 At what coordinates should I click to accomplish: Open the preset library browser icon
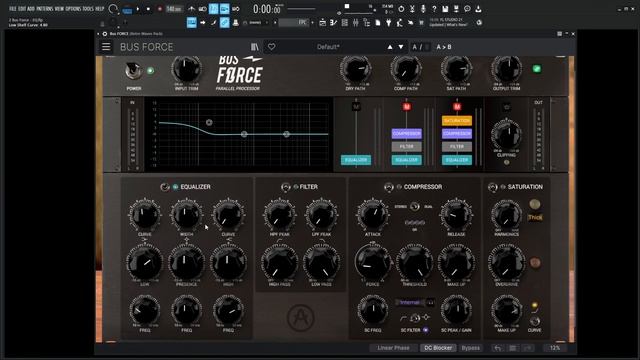coord(255,47)
